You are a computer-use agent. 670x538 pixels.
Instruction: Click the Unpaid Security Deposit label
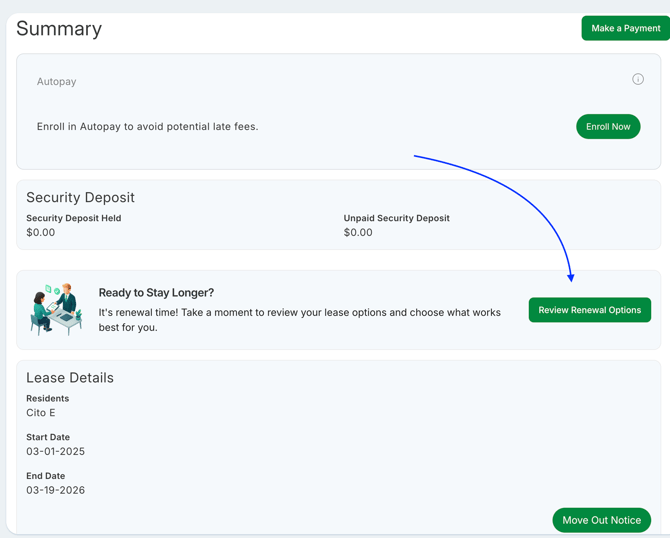point(396,218)
